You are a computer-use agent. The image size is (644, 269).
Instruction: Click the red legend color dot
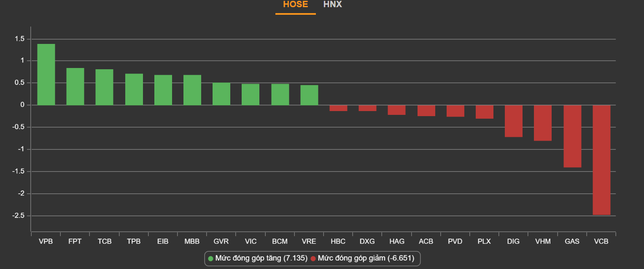[313, 258]
